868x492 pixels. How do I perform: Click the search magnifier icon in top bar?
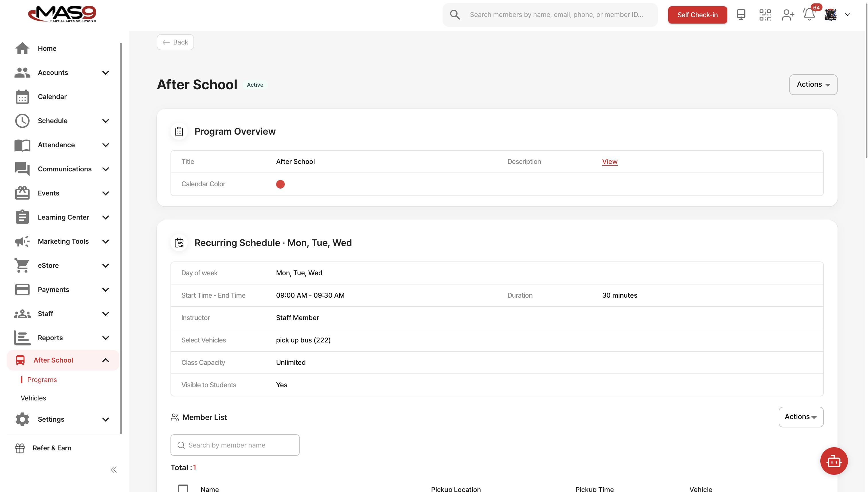click(x=455, y=15)
